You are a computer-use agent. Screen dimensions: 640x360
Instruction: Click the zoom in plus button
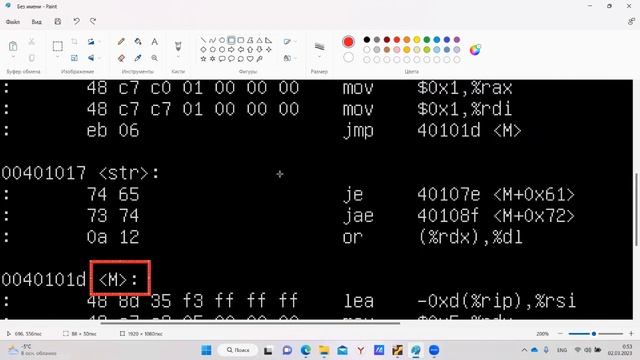click(x=631, y=333)
